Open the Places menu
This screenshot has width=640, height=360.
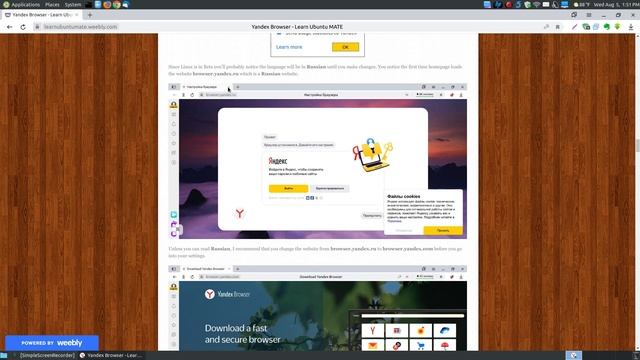pos(52,4)
